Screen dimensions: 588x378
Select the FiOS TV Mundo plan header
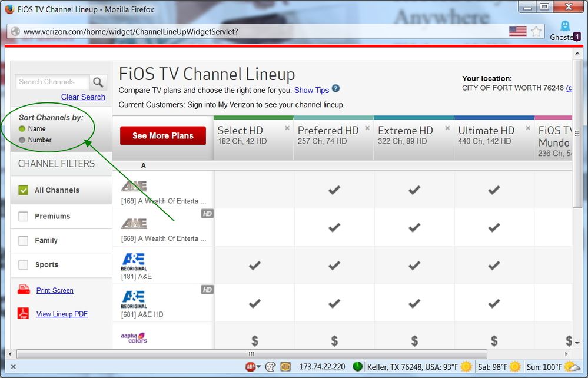click(x=553, y=138)
